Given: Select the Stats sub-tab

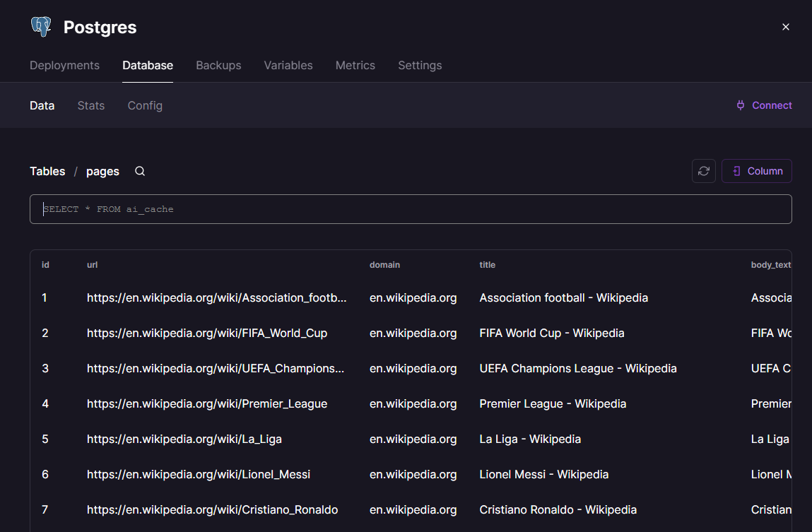Looking at the screenshot, I should (x=90, y=105).
